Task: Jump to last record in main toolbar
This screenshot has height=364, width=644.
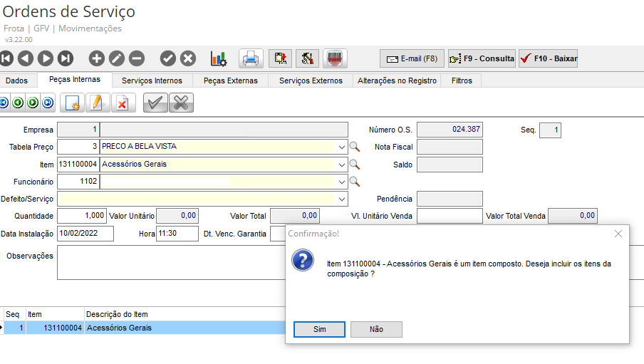Action: (x=66, y=58)
